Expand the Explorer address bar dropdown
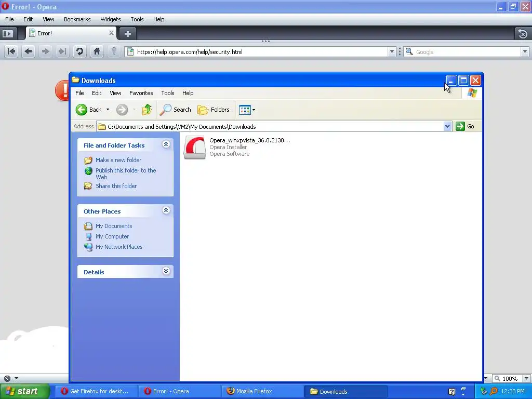This screenshot has width=532, height=399. [447, 126]
